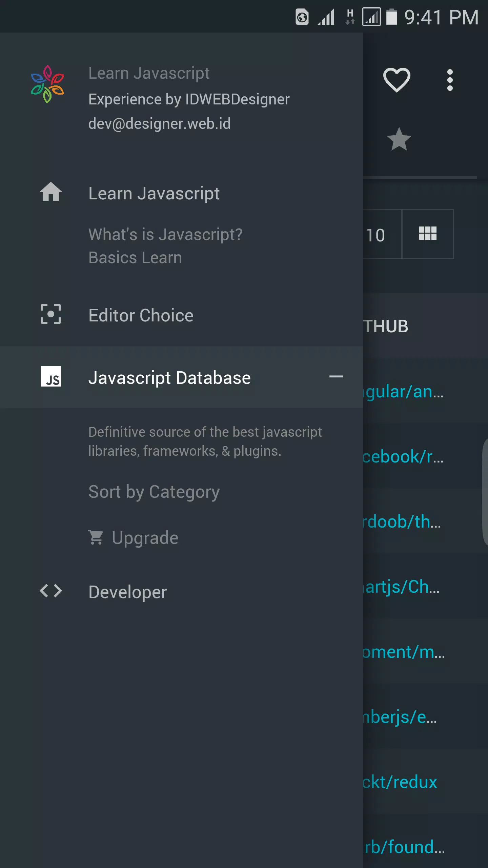Open Basics Learn submenu item
The height and width of the screenshot is (868, 488).
click(x=135, y=258)
